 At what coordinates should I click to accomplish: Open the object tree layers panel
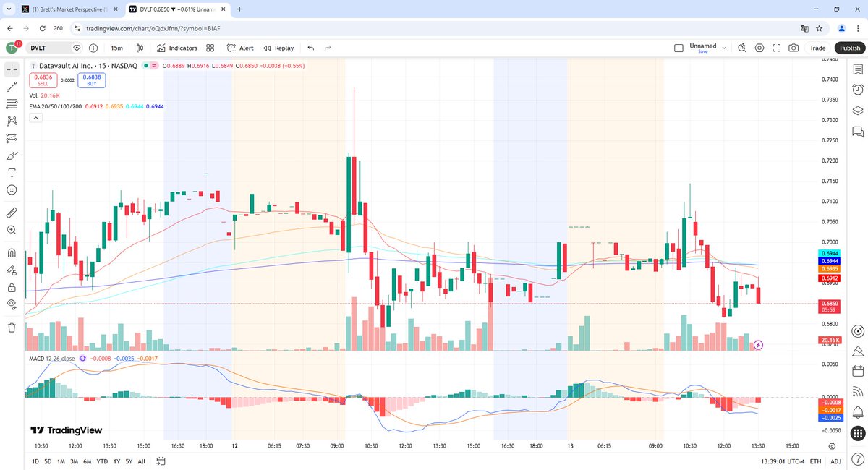857,111
